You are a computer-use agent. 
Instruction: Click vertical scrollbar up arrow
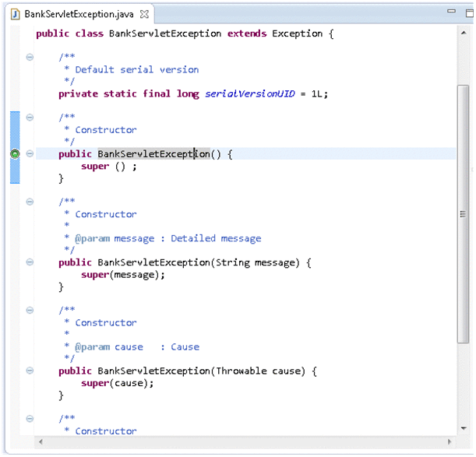coord(464,33)
